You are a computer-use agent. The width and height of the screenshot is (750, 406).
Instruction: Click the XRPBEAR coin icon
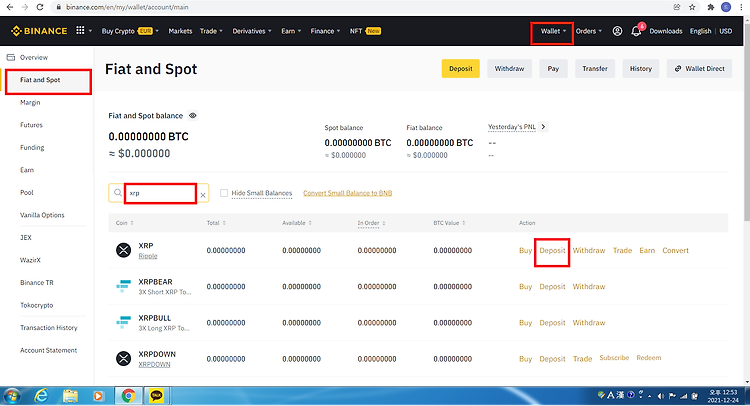[x=123, y=286]
